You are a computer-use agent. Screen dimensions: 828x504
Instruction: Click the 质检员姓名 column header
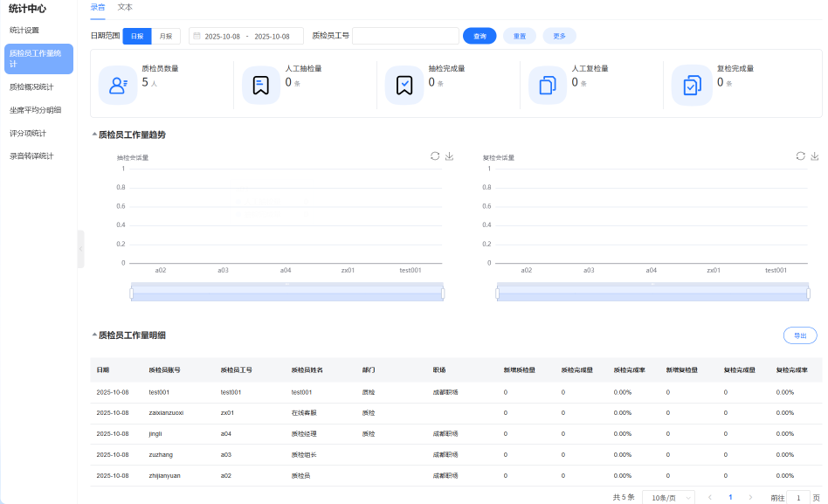click(x=307, y=369)
